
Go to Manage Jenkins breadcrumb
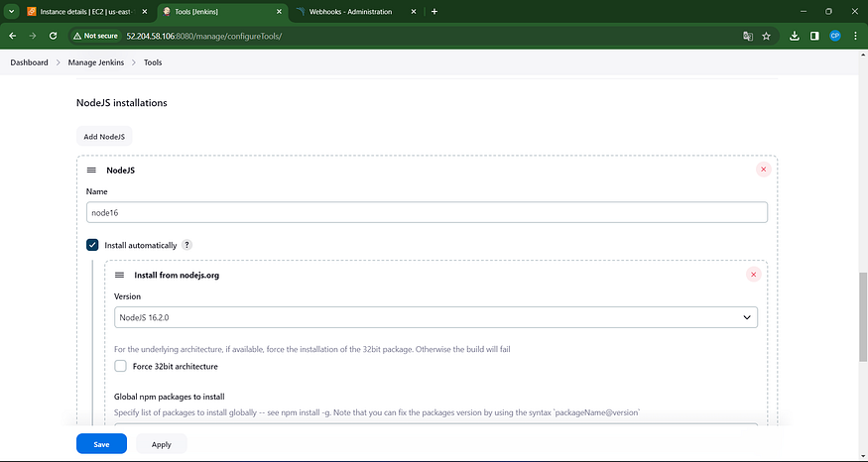96,62
